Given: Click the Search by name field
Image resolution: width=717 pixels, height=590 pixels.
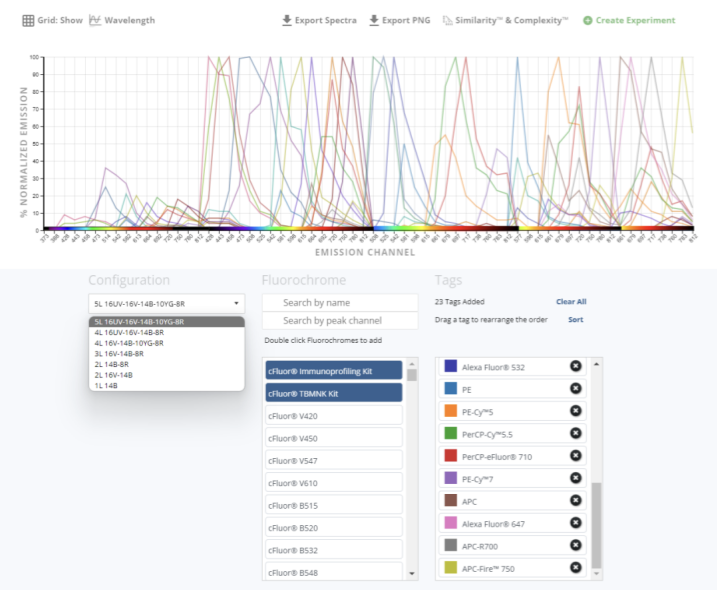Looking at the screenshot, I should point(340,302).
